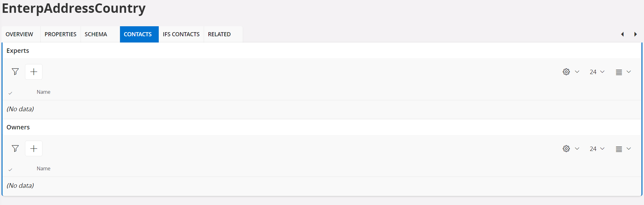Click right arrow to show more tabs
The width and height of the screenshot is (644, 205).
(x=635, y=34)
